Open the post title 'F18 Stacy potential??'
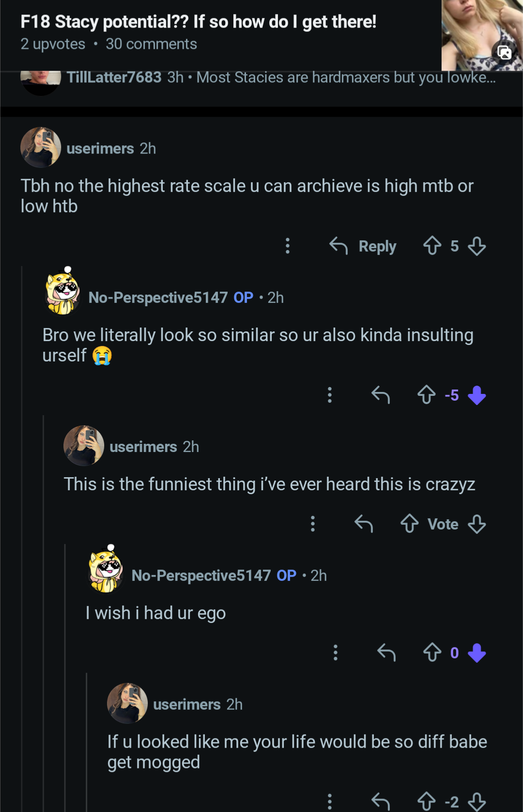 pos(199,22)
